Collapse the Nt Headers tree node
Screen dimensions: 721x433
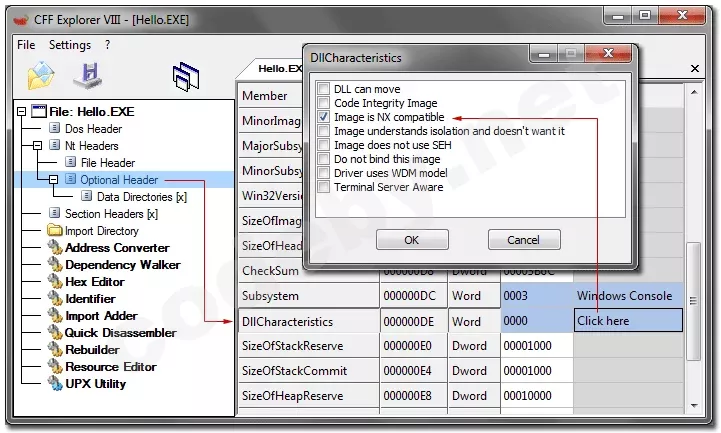pos(37,145)
